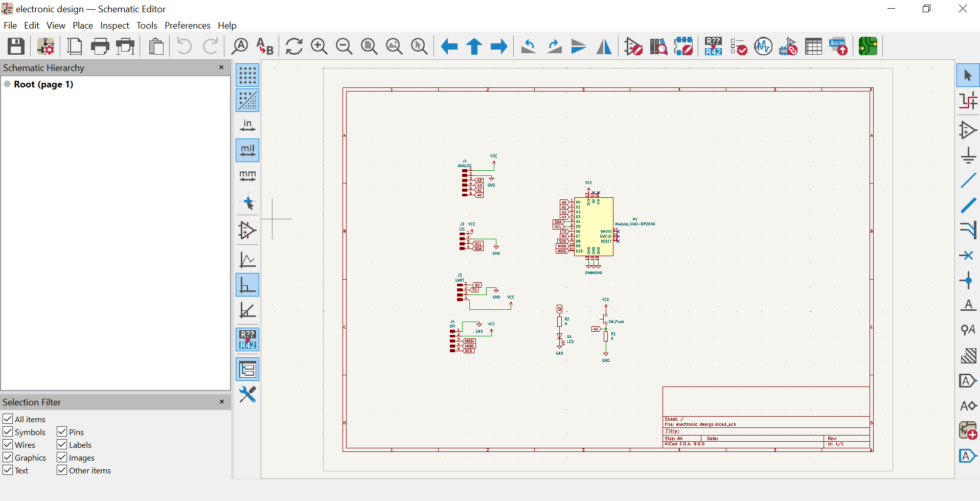Mirror selection horizontally icon
The width and height of the screenshot is (980, 501).
point(604,47)
